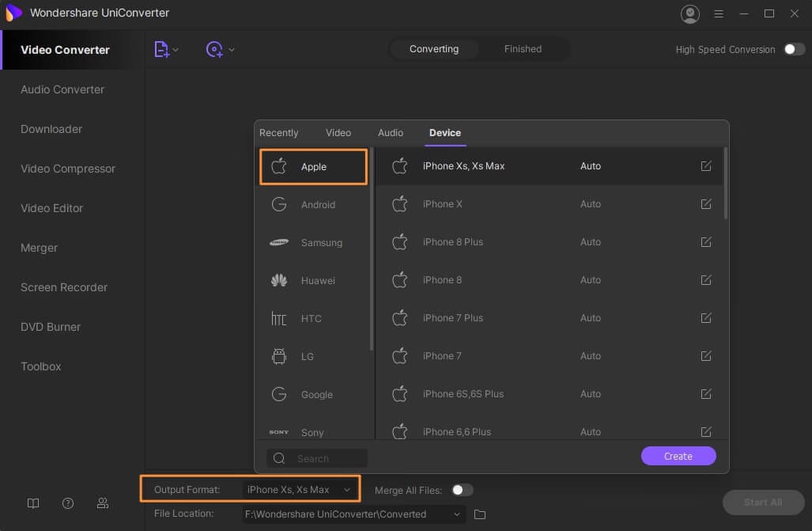
Task: Click the device brand list scrollbar
Action: point(372,249)
